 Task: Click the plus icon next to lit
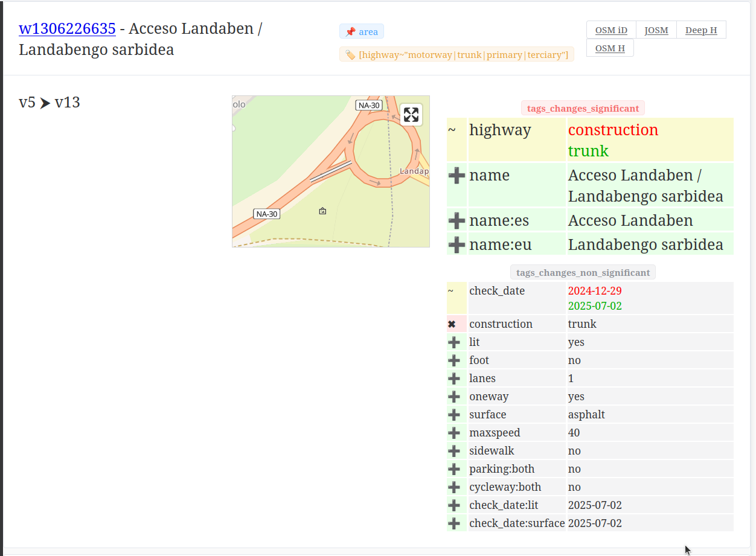454,342
